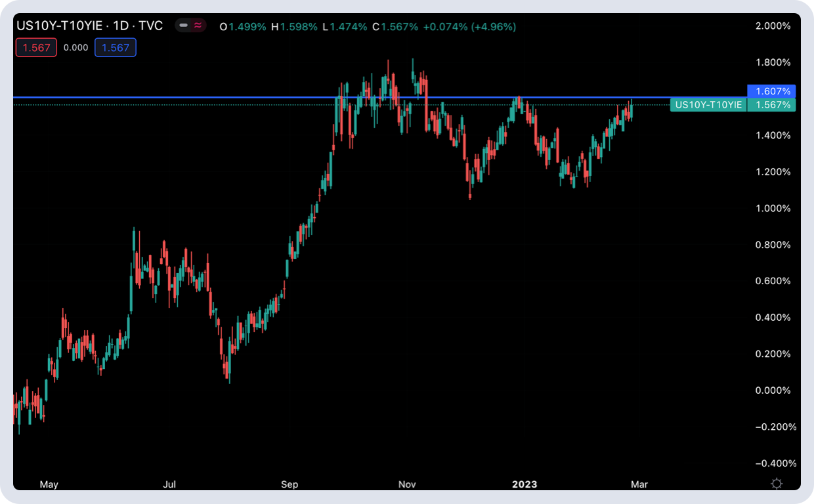The height and width of the screenshot is (504, 814).
Task: Click the 2023 label on time axis
Action: [x=525, y=484]
